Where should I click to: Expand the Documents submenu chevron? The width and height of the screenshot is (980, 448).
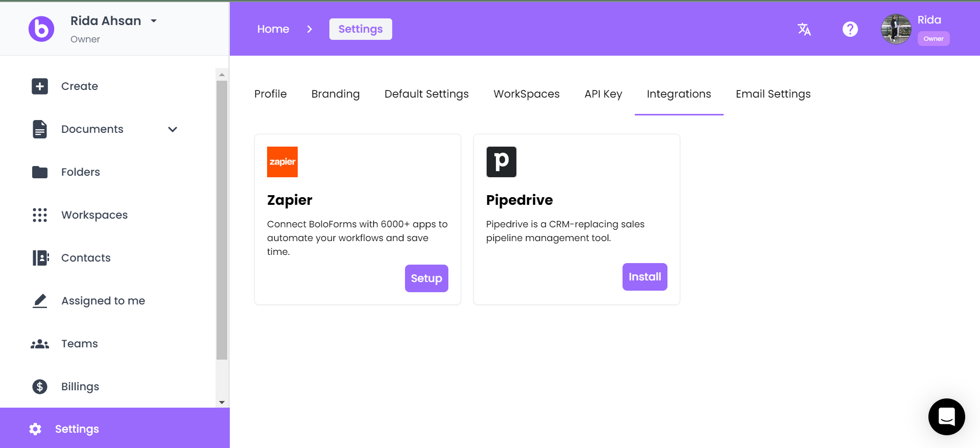point(173,129)
